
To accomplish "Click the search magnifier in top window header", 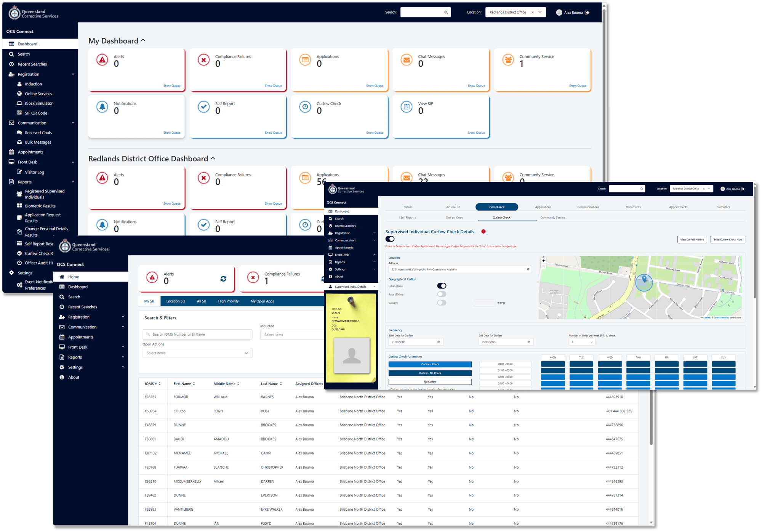I will coord(446,13).
